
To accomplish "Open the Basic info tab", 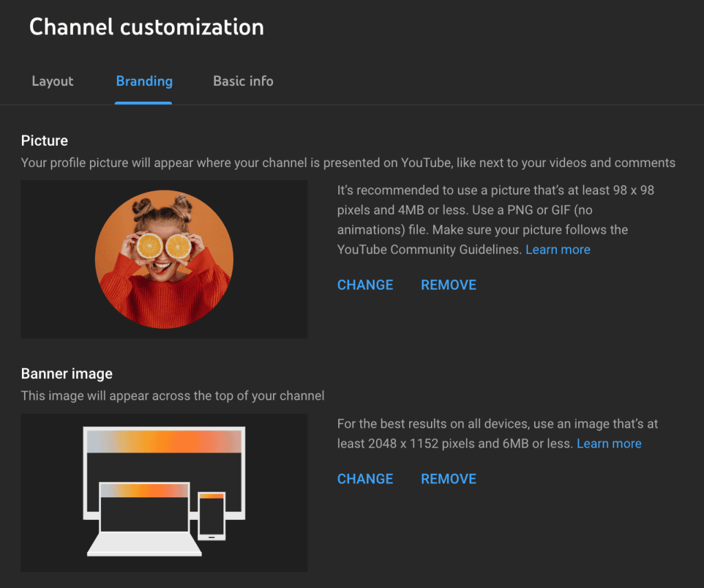I will [243, 81].
